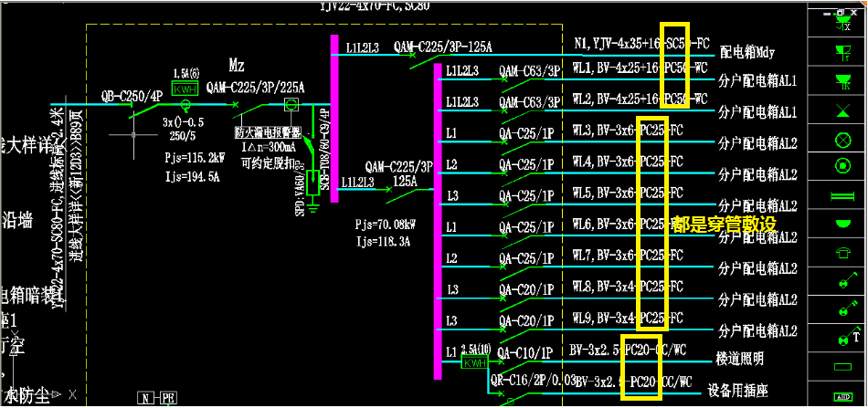Viewport: 868px width, 408px height.
Task: Select the tall magenta main busbar
Action: click(x=334, y=119)
